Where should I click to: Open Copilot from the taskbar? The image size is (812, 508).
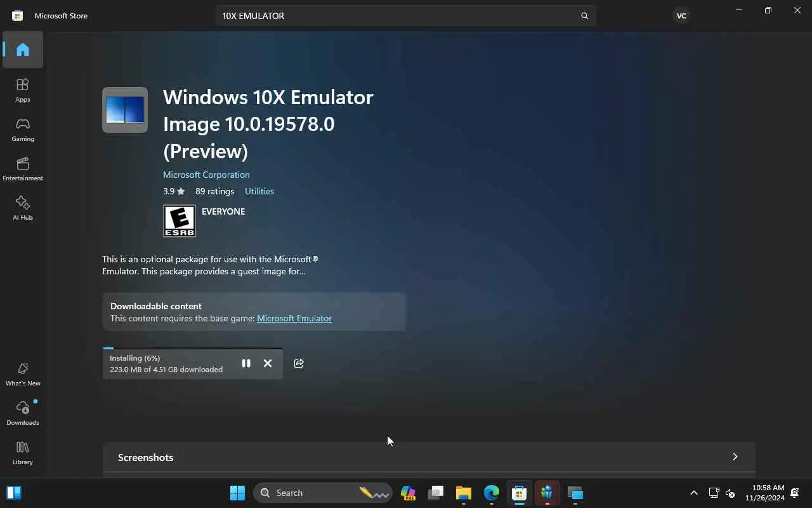pyautogui.click(x=408, y=493)
